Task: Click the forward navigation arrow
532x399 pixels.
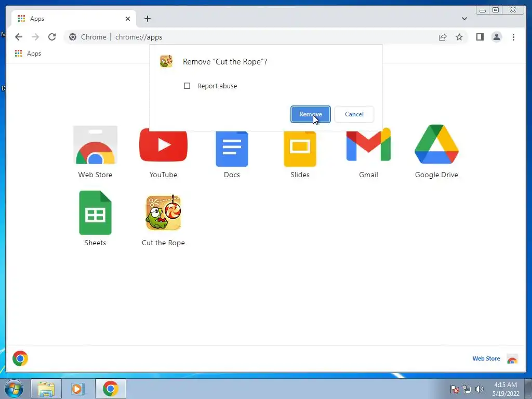Action: (x=35, y=37)
